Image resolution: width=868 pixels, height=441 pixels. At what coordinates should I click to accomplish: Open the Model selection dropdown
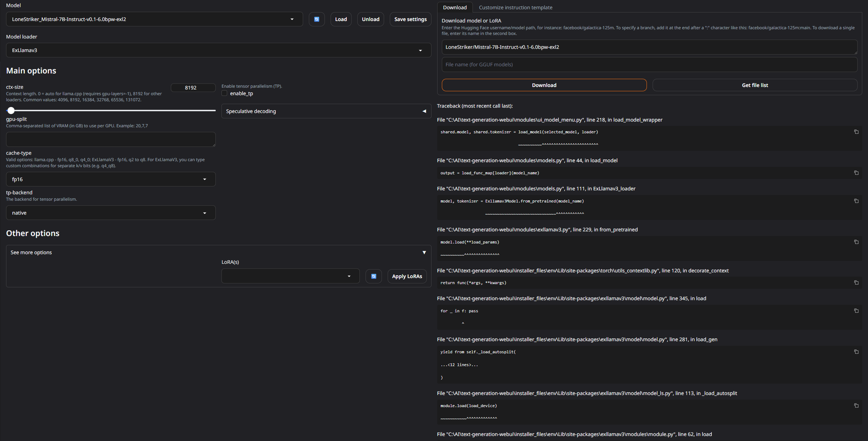click(154, 19)
